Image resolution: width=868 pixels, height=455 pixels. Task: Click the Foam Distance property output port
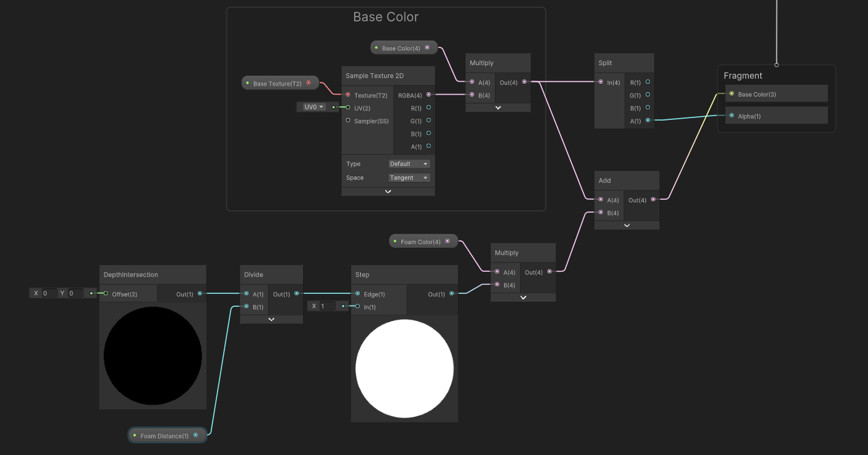[x=195, y=435]
